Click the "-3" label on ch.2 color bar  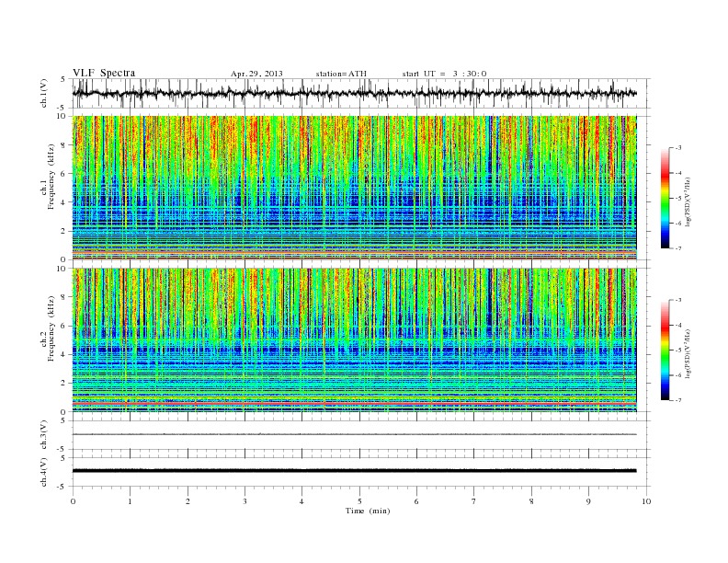[678, 300]
